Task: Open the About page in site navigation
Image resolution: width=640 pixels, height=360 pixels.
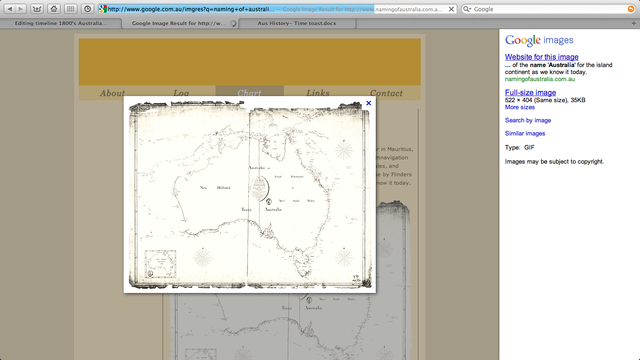Action: (113, 93)
